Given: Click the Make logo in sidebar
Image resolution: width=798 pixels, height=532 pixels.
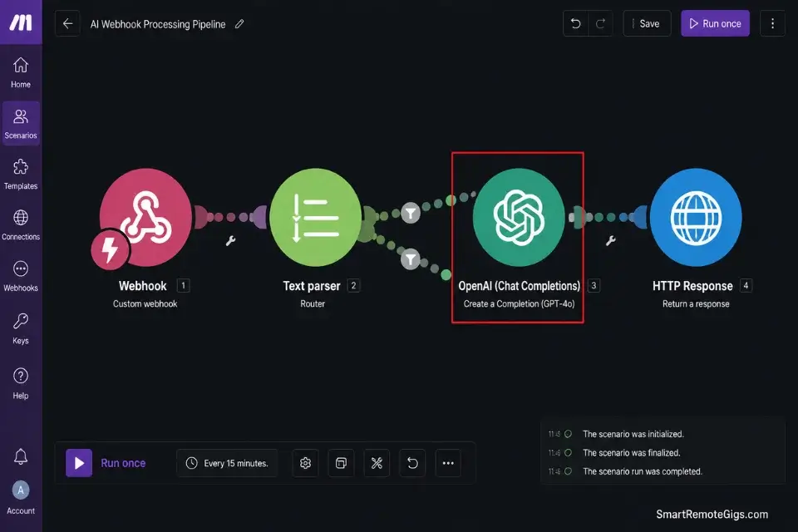Looking at the screenshot, I should point(21,22).
